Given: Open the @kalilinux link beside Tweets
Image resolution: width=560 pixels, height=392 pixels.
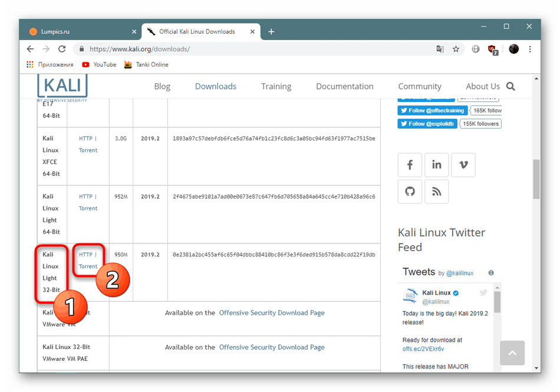Looking at the screenshot, I should [x=460, y=273].
